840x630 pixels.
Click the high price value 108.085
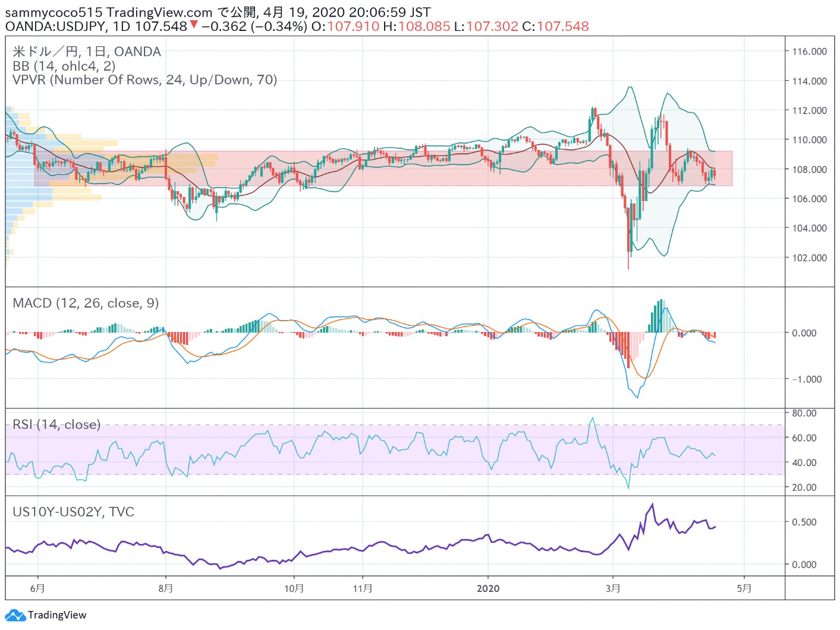tap(424, 26)
